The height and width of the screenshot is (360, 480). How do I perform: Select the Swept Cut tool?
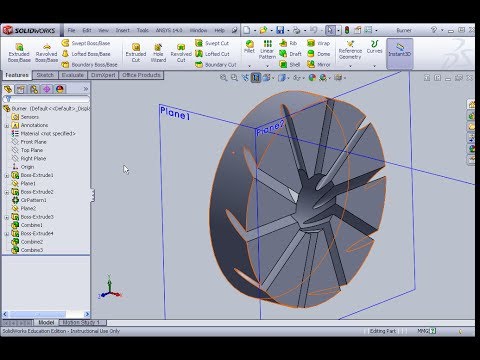212,43
